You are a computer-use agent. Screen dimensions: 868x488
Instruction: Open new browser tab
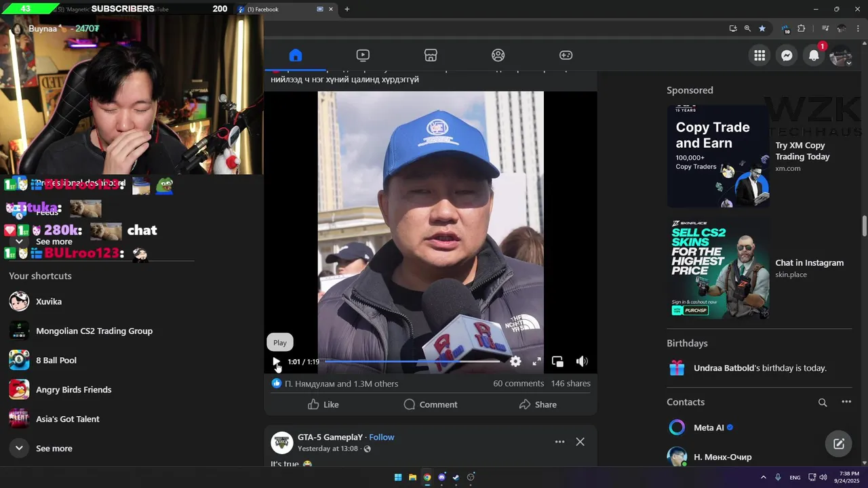pyautogui.click(x=347, y=9)
